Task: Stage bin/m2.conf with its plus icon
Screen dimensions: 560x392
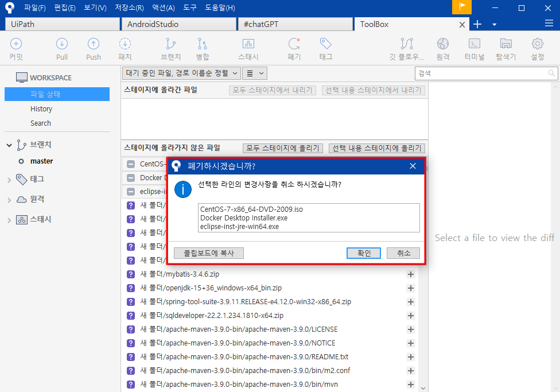Action: click(411, 371)
